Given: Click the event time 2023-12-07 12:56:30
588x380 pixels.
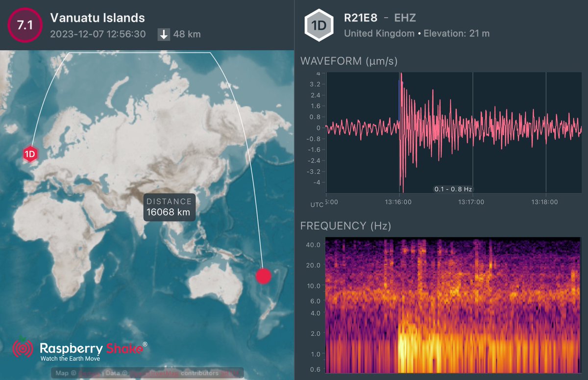Looking at the screenshot, I should (x=98, y=34).
